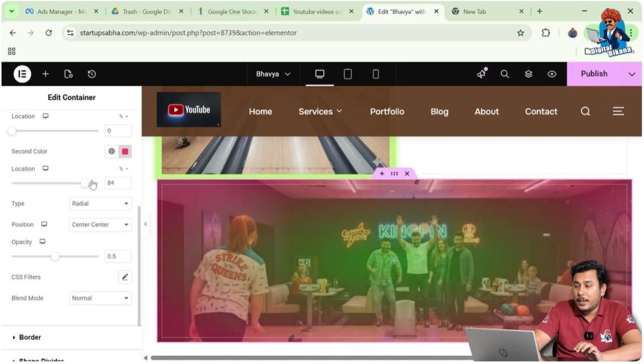This screenshot has width=644, height=364.
Task: Delete container with the X handle
Action: 407,174
